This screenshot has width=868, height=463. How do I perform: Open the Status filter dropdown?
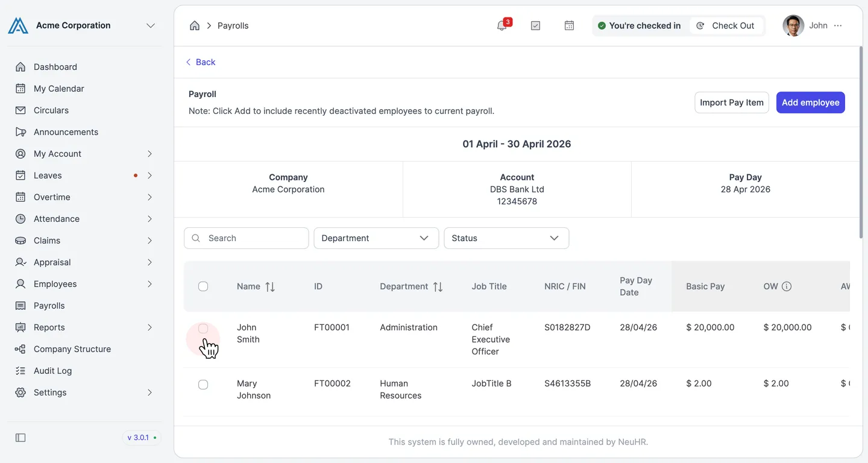(x=506, y=238)
